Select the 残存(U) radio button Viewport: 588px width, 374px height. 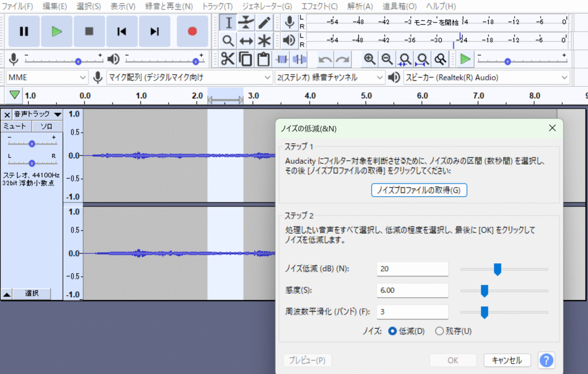(x=439, y=331)
